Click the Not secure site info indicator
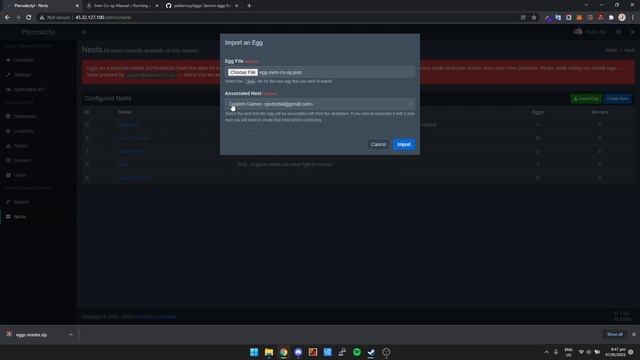Image resolution: width=640 pixels, height=360 pixels. coord(55,18)
